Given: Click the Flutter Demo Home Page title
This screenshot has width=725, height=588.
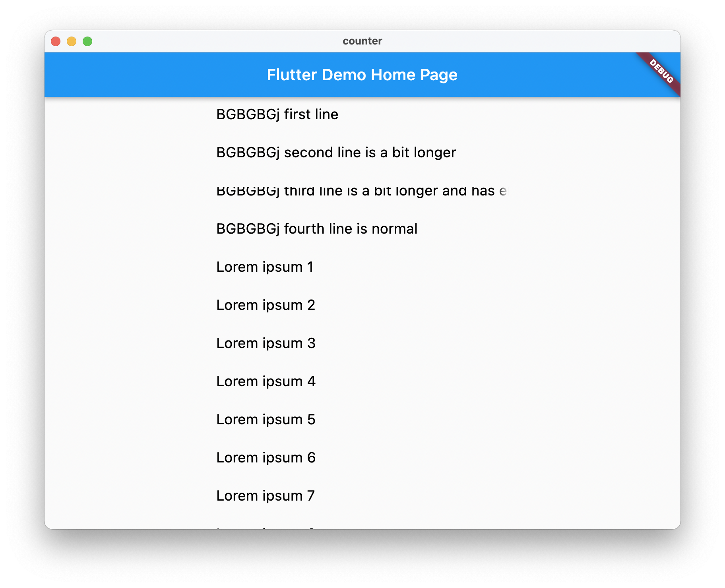Looking at the screenshot, I should 362,74.
